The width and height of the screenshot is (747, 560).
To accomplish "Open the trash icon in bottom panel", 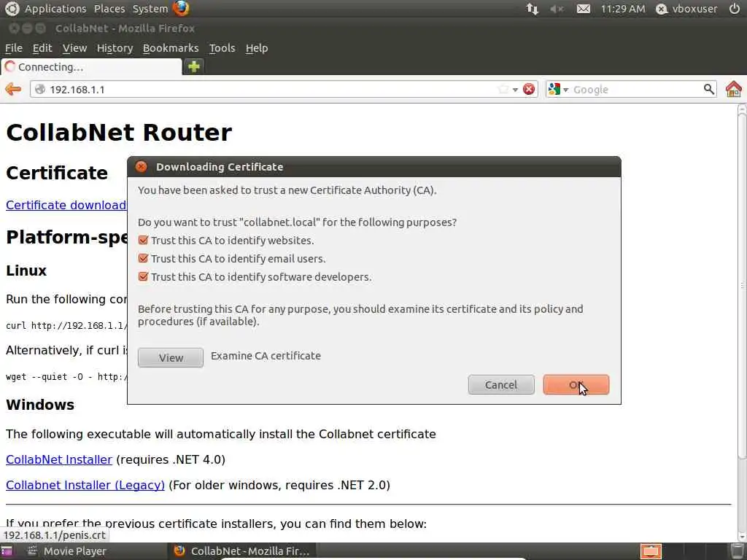I will [x=737, y=551].
